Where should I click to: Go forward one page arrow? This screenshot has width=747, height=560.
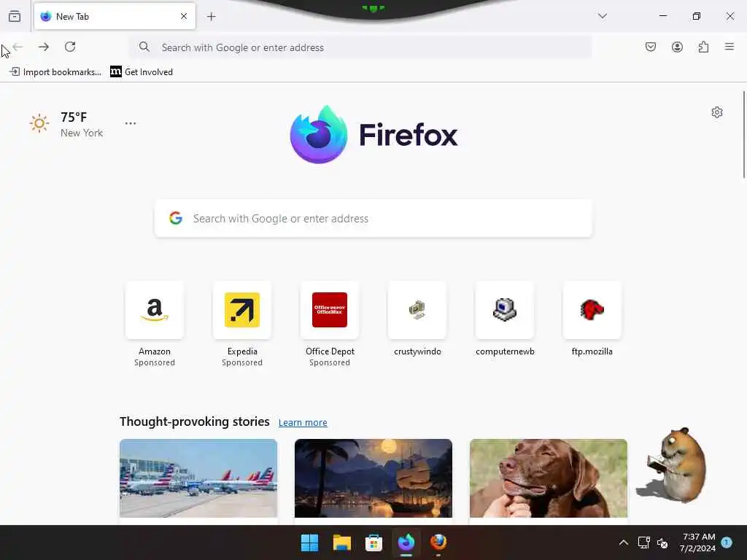(44, 47)
